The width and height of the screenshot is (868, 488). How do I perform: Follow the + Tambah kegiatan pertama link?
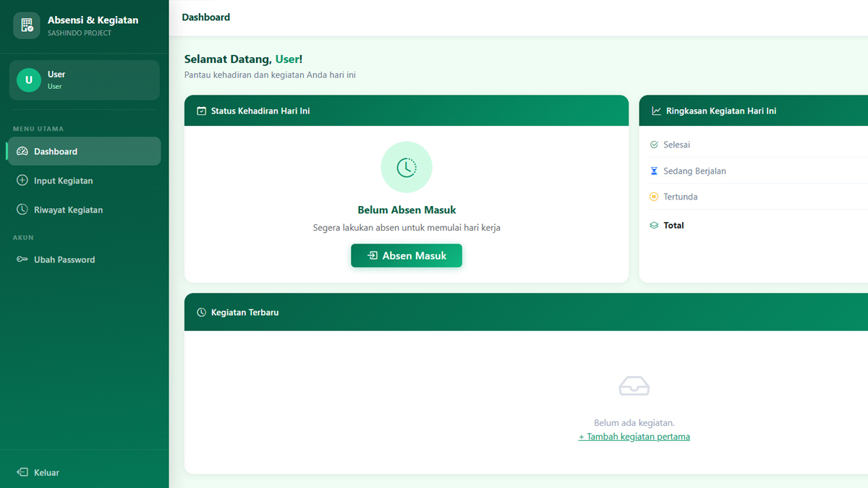point(634,437)
